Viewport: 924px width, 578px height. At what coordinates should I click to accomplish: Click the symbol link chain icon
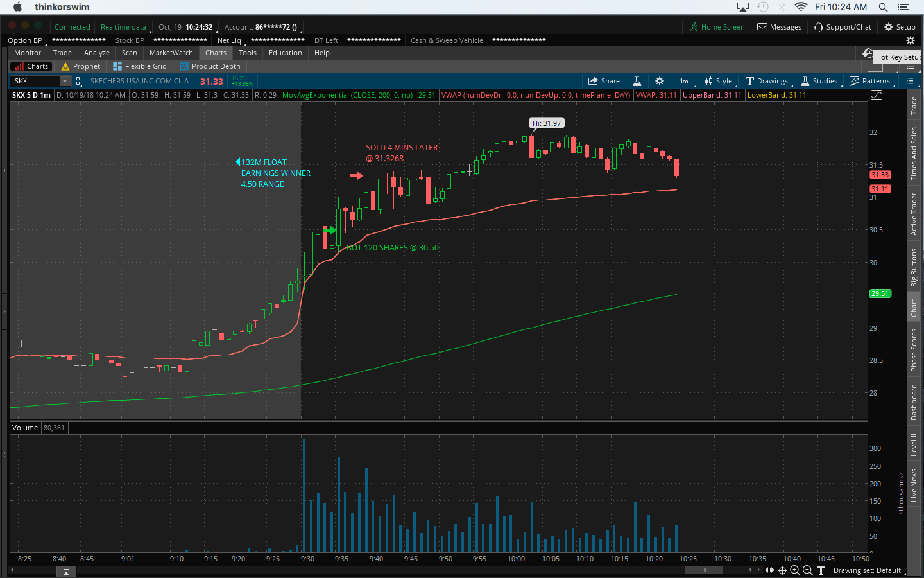click(78, 81)
